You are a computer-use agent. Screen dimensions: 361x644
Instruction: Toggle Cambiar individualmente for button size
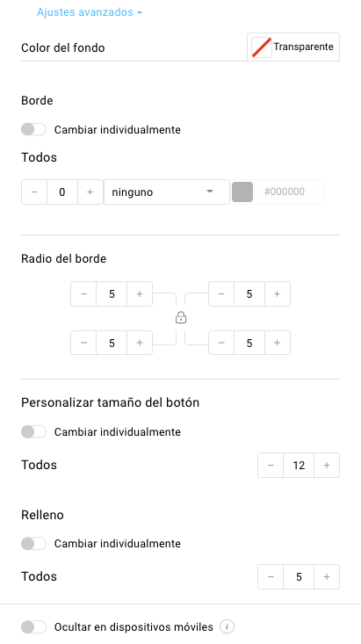point(33,431)
